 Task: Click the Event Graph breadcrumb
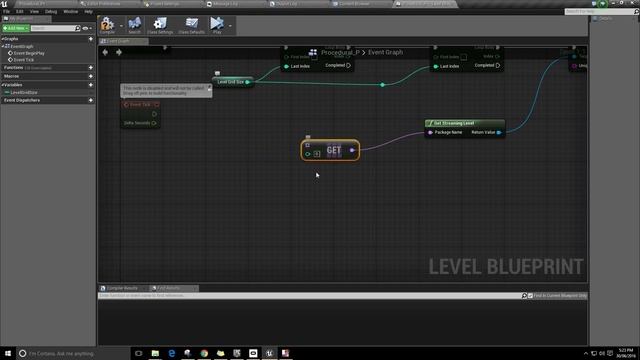coord(385,52)
